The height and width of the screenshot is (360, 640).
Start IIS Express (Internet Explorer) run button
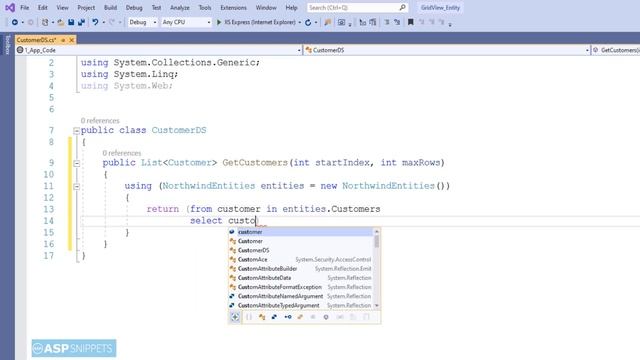coord(256,22)
